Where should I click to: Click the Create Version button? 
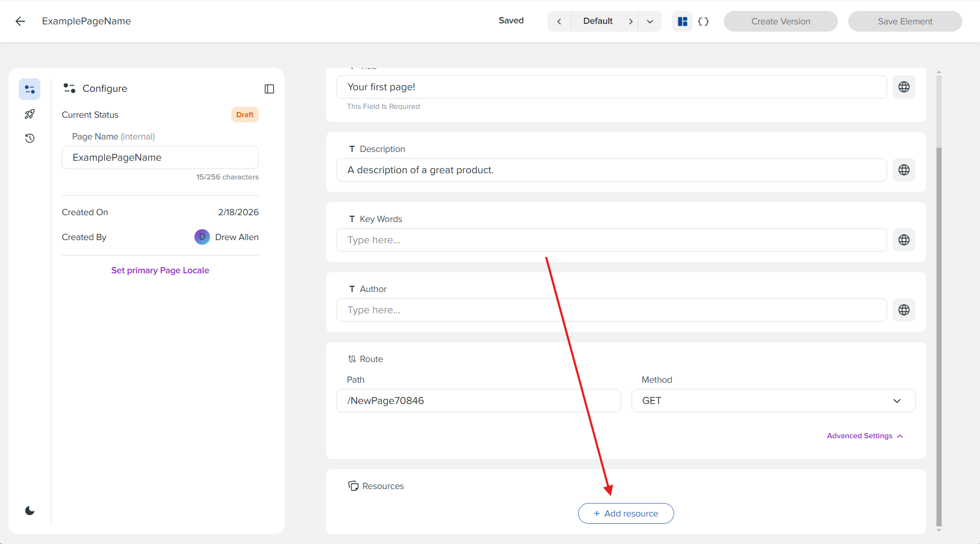pyautogui.click(x=780, y=21)
